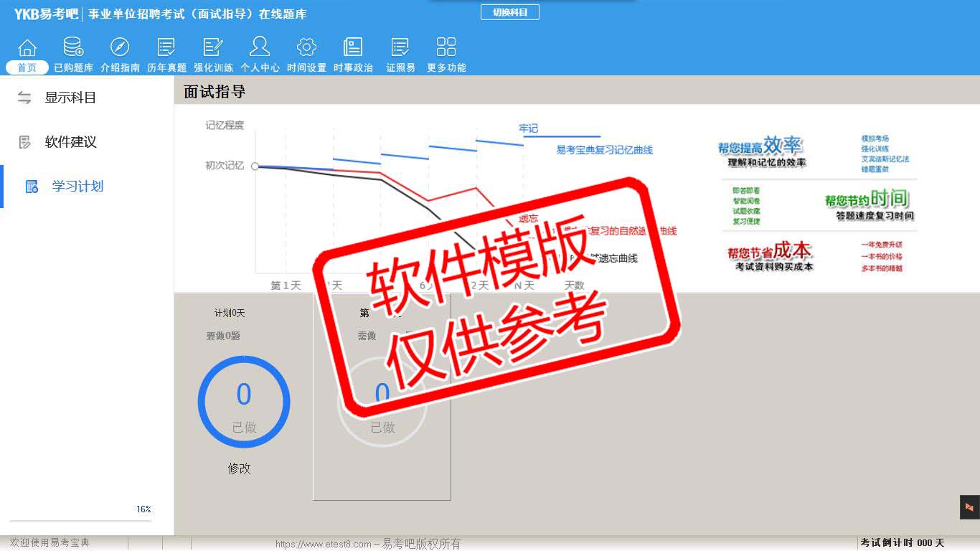This screenshot has height=551, width=980.
Task: Select 软件建议 sidebar item
Action: click(x=70, y=142)
